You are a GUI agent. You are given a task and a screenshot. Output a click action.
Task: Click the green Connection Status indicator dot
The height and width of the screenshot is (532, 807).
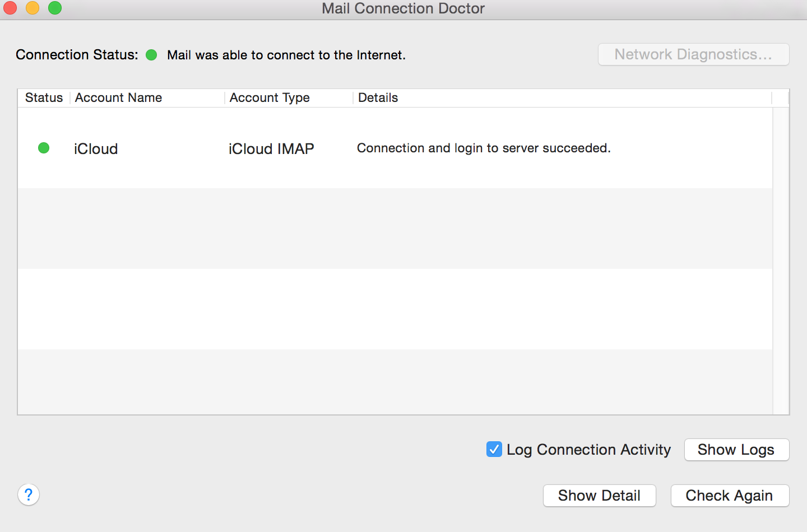tap(151, 54)
